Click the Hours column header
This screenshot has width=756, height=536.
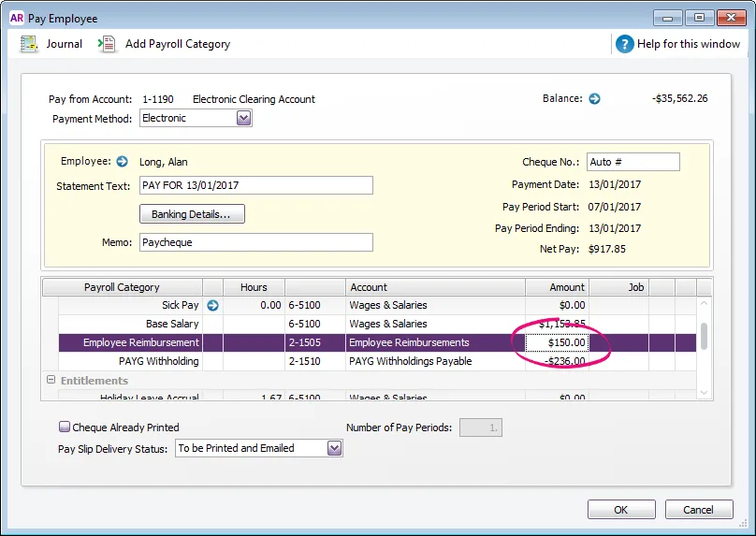click(254, 287)
